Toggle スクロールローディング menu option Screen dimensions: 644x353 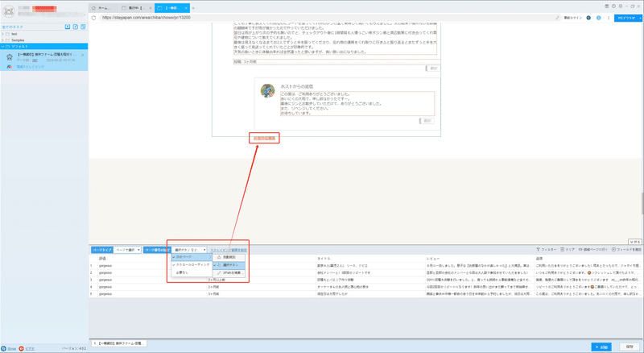point(192,265)
